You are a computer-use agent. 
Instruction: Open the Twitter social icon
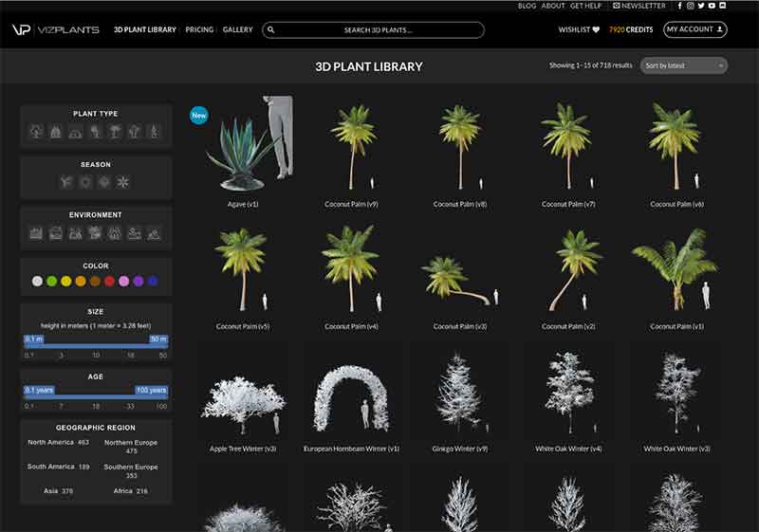(701, 6)
